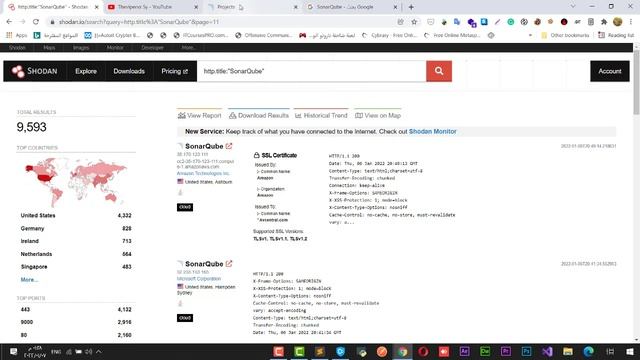Image resolution: width=640 pixels, height=360 pixels.
Task: Open Maps in the Shodan top bar
Action: tap(49, 48)
